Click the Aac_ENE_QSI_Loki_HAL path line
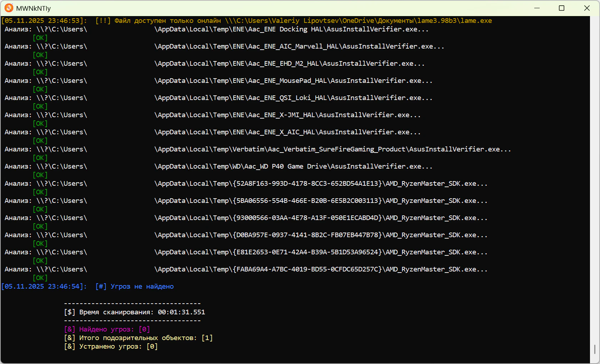The image size is (600, 364). tap(293, 98)
